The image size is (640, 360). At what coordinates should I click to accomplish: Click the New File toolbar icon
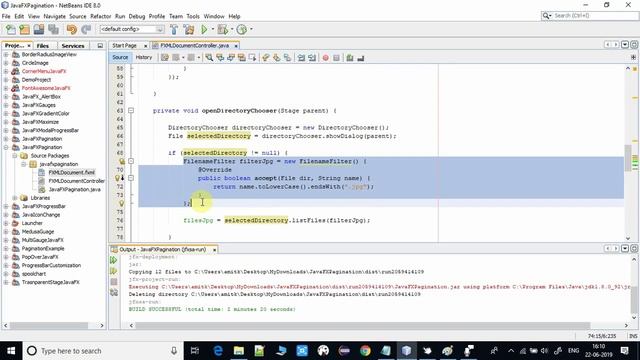(11, 29)
